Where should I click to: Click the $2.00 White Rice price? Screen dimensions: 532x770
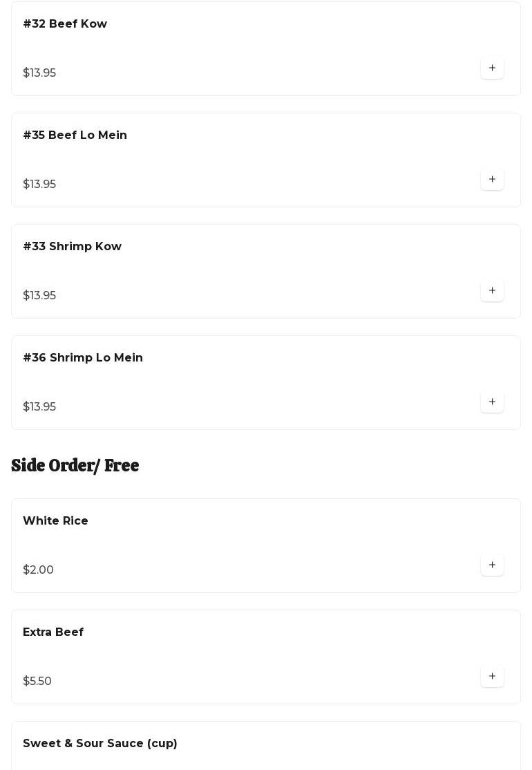pyautogui.click(x=38, y=570)
